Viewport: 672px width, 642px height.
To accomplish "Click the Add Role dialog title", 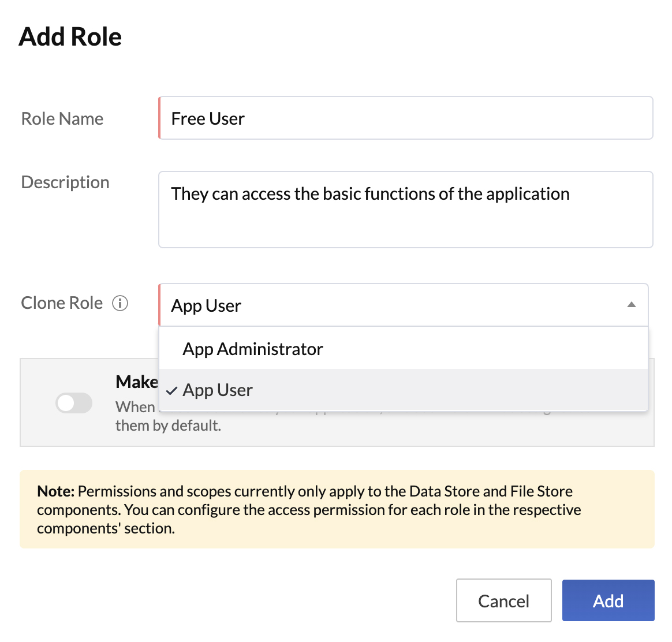I will pyautogui.click(x=70, y=36).
